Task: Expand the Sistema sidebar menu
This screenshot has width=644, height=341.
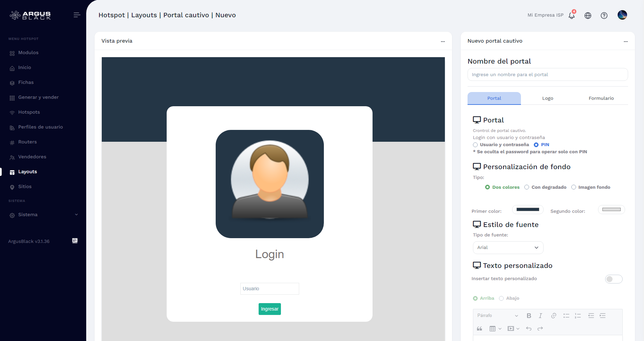Action: tap(28, 214)
